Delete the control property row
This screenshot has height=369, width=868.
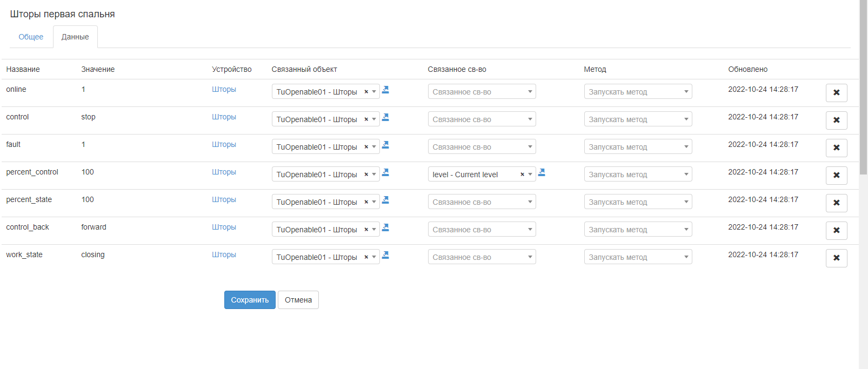[x=836, y=120]
